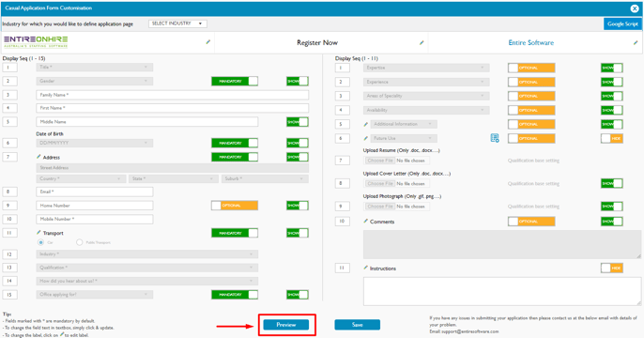The image size is (644, 338).
Task: Open the How did you hear about us dropdown
Action: point(147,281)
